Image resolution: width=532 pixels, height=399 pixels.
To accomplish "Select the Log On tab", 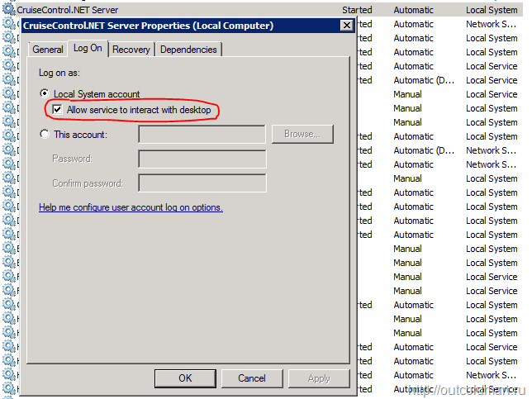I will (x=88, y=49).
